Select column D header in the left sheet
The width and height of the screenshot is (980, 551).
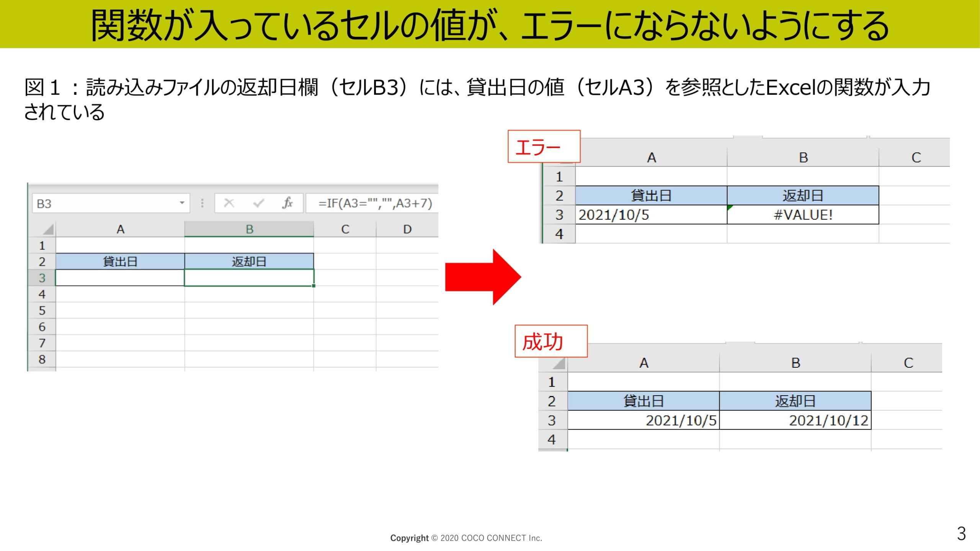pyautogui.click(x=407, y=229)
